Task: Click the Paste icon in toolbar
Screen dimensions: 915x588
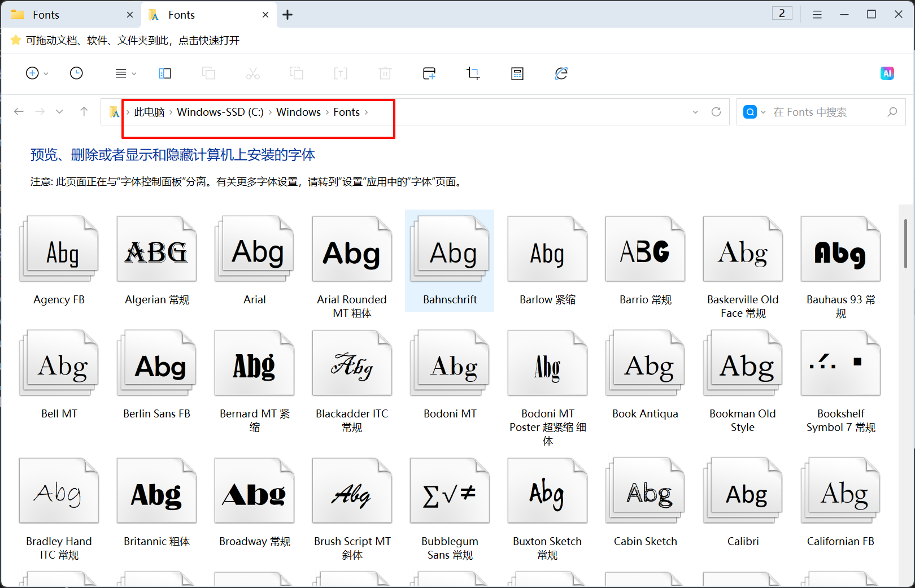Action: [x=297, y=73]
